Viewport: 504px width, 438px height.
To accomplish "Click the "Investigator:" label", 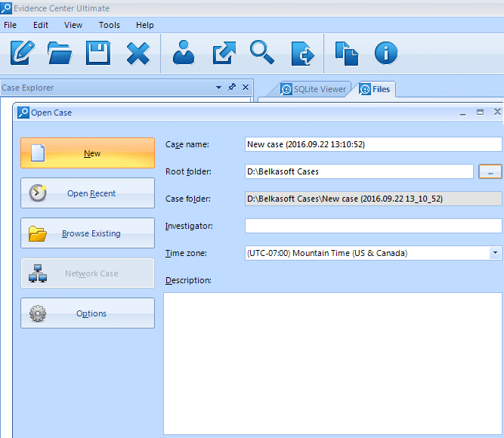I will click(x=189, y=227).
